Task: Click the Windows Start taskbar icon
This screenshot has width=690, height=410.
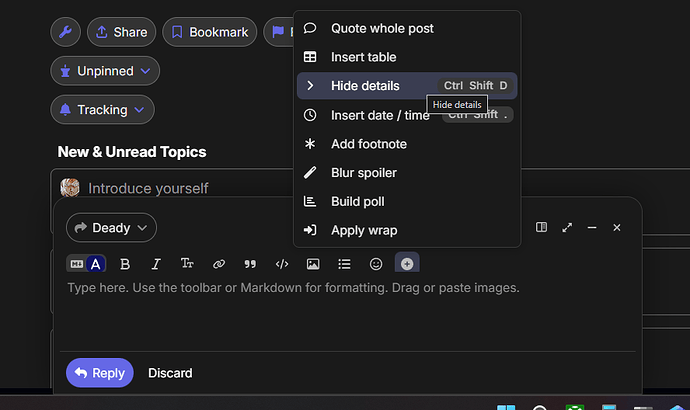Action: tap(506, 407)
